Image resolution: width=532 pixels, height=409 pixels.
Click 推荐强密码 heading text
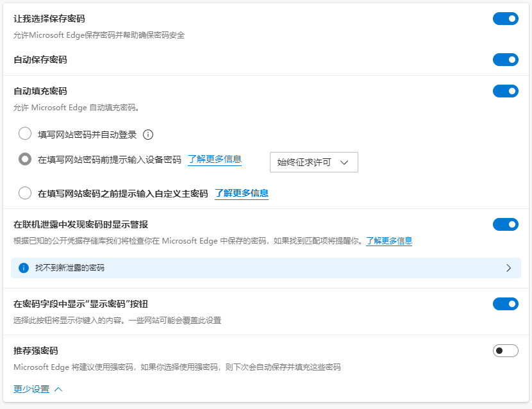coord(36,351)
